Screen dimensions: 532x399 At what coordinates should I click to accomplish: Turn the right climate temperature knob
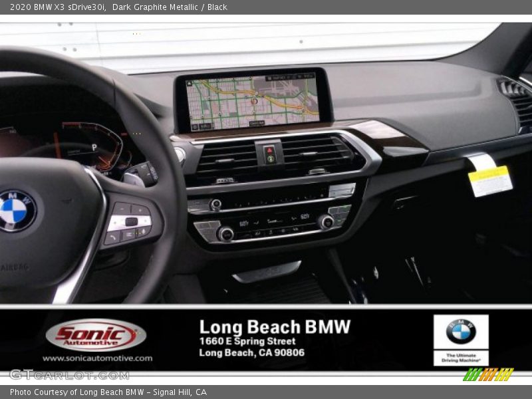tap(325, 222)
